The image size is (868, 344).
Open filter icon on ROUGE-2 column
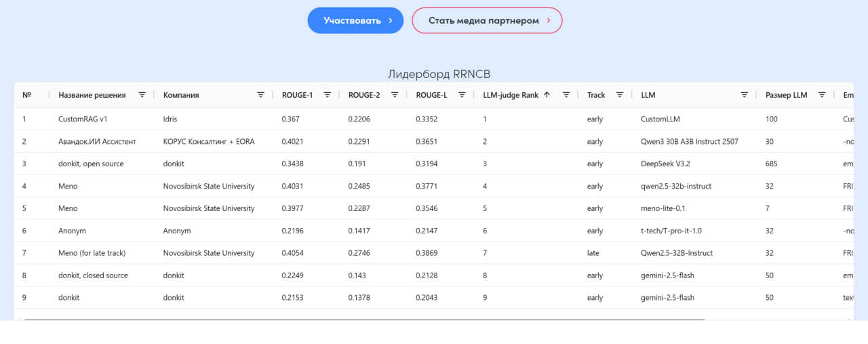(395, 95)
